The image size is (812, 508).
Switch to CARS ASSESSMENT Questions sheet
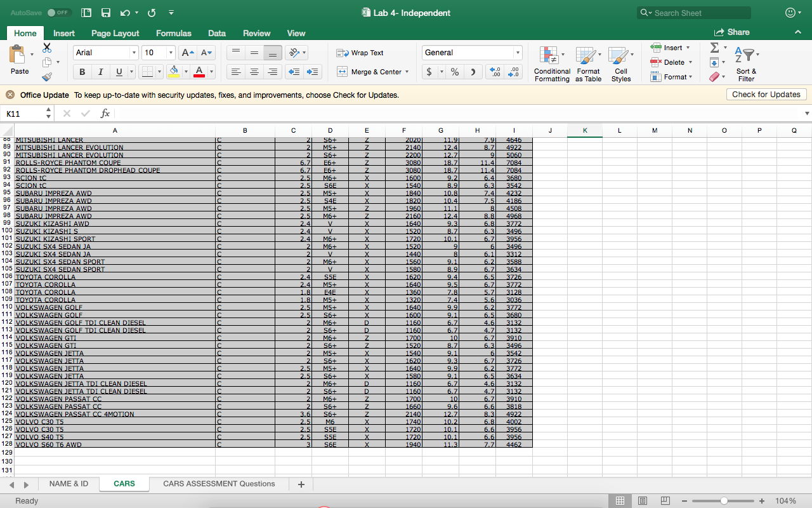(x=219, y=484)
